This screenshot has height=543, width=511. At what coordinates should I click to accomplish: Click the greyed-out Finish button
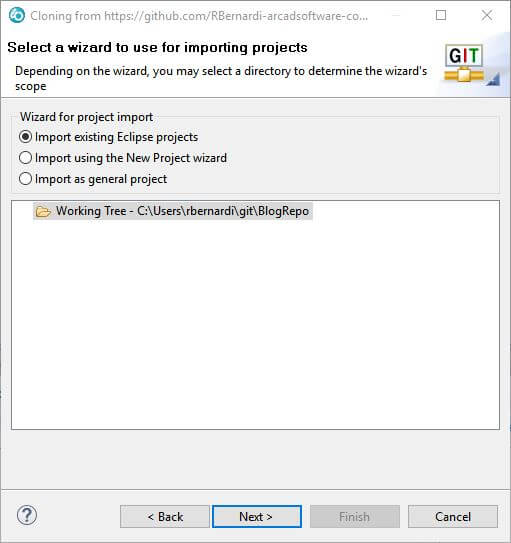click(355, 517)
